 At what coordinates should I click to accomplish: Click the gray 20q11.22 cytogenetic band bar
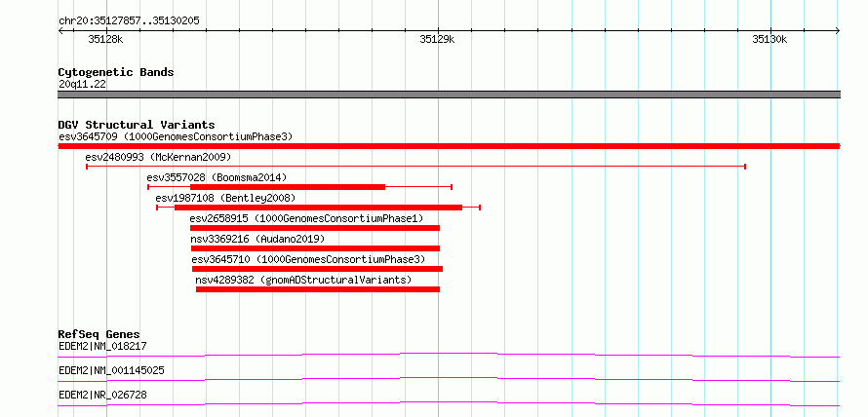point(449,95)
